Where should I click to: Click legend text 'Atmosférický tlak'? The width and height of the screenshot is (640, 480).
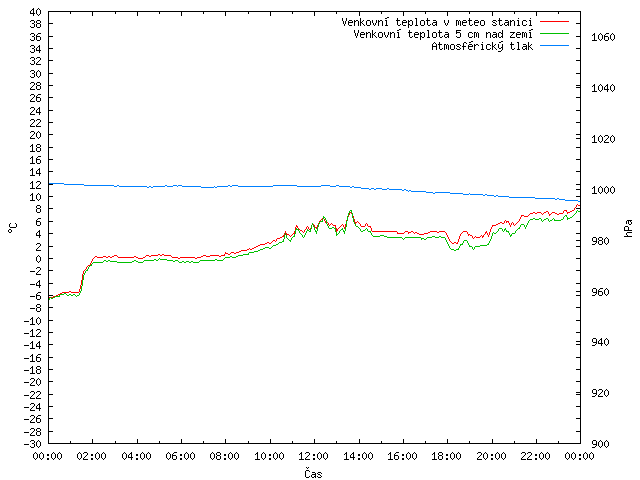(482, 47)
